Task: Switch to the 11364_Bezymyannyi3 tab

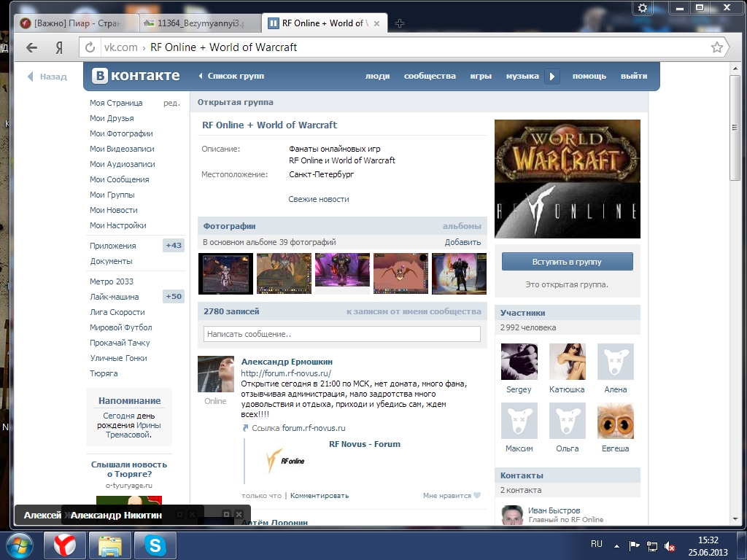Action: point(200,23)
